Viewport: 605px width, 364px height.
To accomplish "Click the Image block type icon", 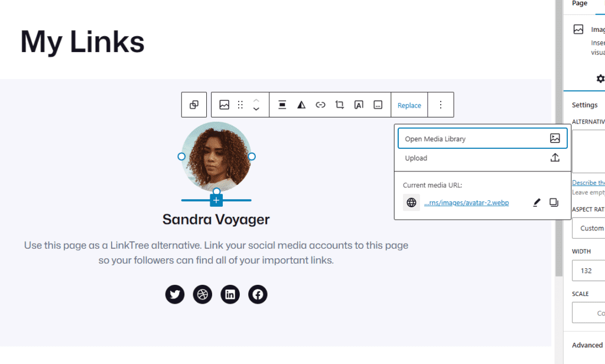I will [224, 105].
